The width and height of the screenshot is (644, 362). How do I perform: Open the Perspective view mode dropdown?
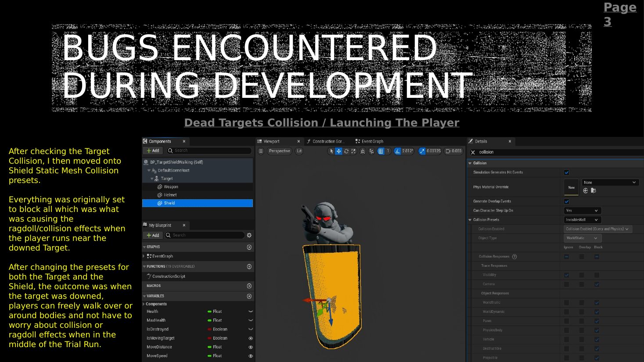(x=279, y=151)
